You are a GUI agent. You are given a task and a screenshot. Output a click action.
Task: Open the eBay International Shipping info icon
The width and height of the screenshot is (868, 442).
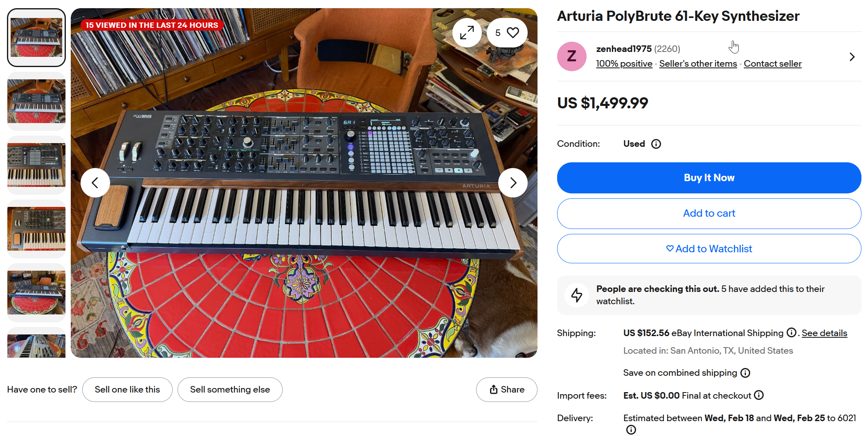point(792,333)
